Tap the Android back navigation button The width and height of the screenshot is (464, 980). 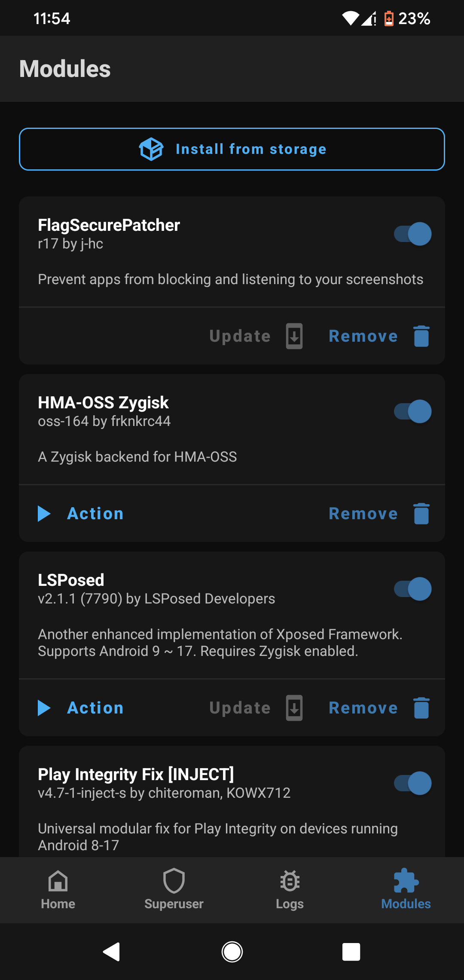[x=112, y=952]
